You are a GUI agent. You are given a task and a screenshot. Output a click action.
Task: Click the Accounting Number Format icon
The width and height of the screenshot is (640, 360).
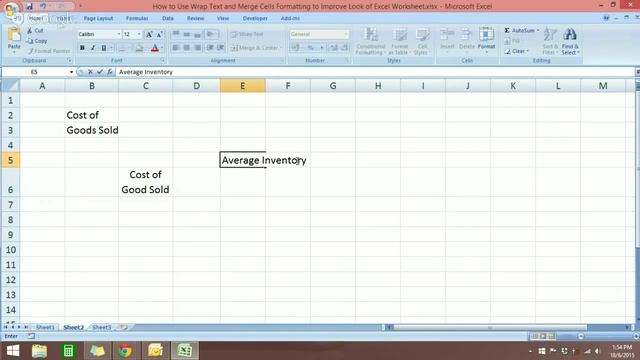[295, 48]
